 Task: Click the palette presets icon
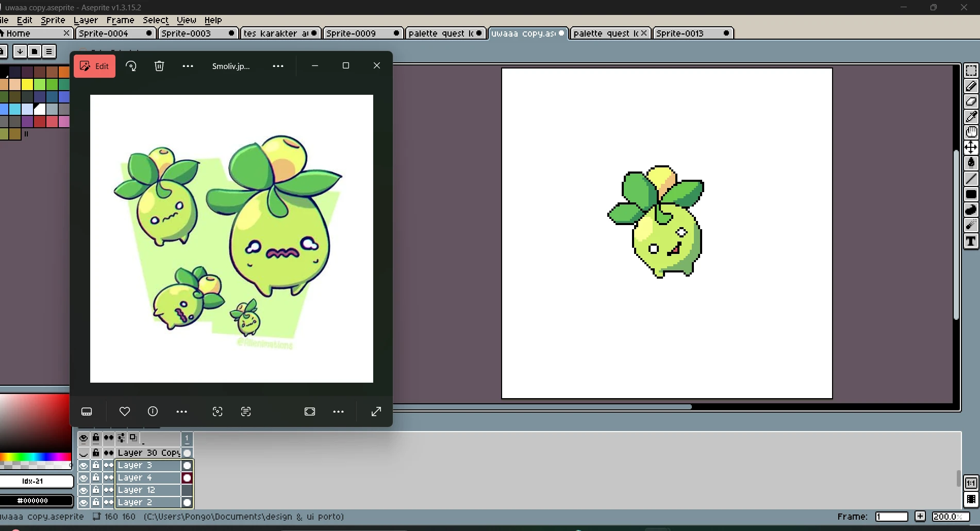tap(35, 51)
